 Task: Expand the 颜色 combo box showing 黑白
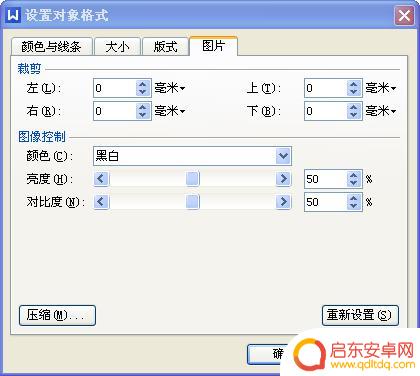click(283, 156)
